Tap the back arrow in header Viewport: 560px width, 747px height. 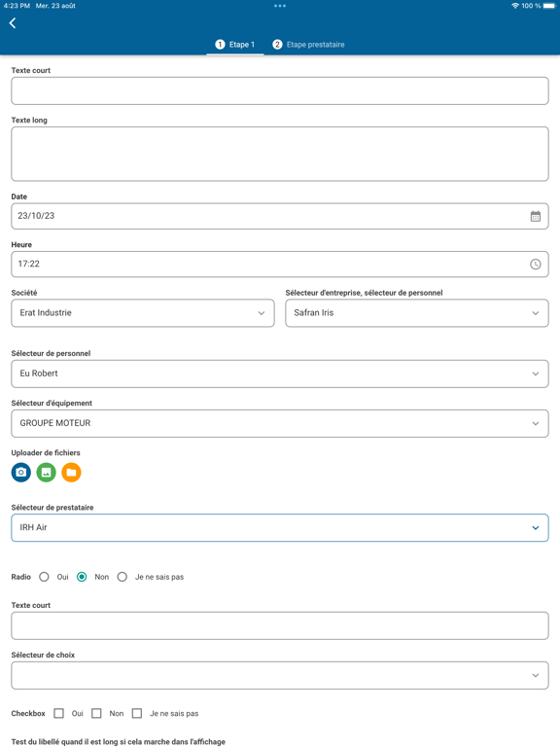(13, 23)
